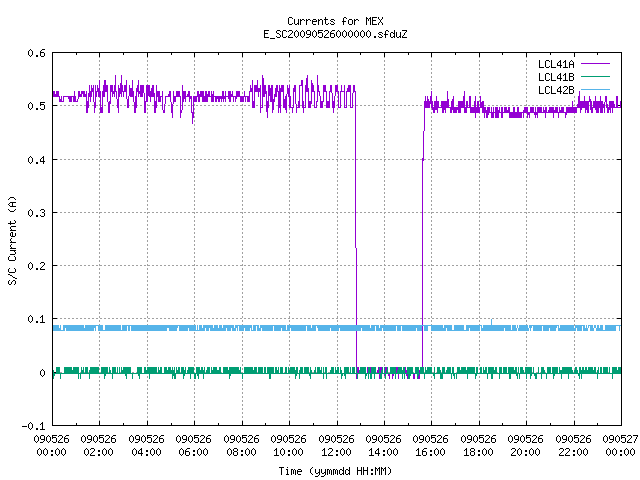This screenshot has height=480, width=640.
Task: Click the LCL41B legend label
Action: [556, 77]
